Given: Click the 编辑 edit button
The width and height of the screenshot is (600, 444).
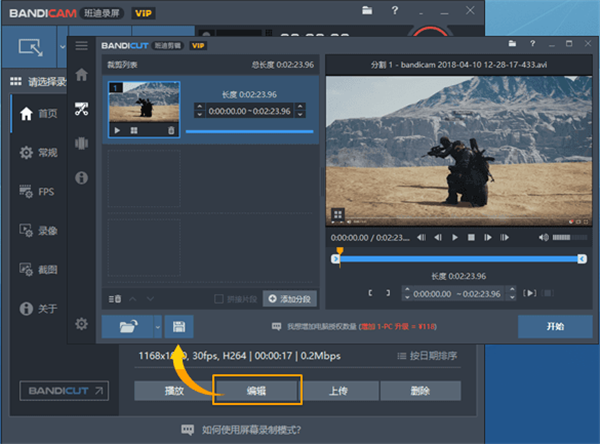Looking at the screenshot, I should tap(257, 390).
